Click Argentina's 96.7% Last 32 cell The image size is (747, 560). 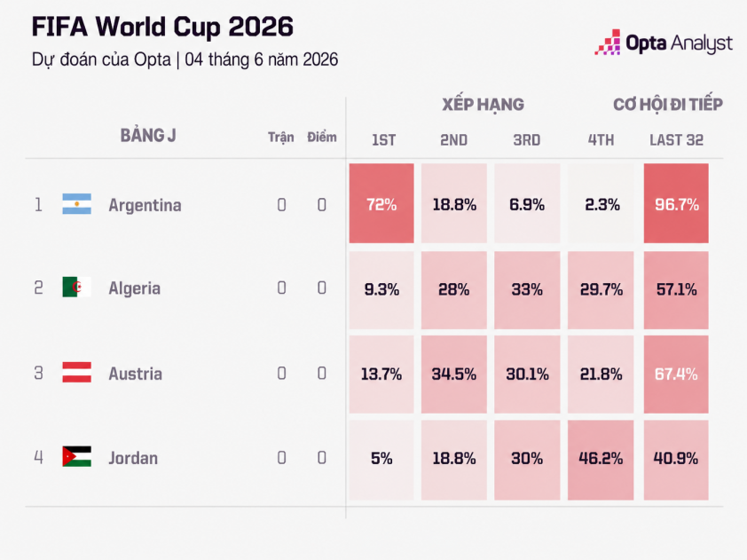pos(676,203)
